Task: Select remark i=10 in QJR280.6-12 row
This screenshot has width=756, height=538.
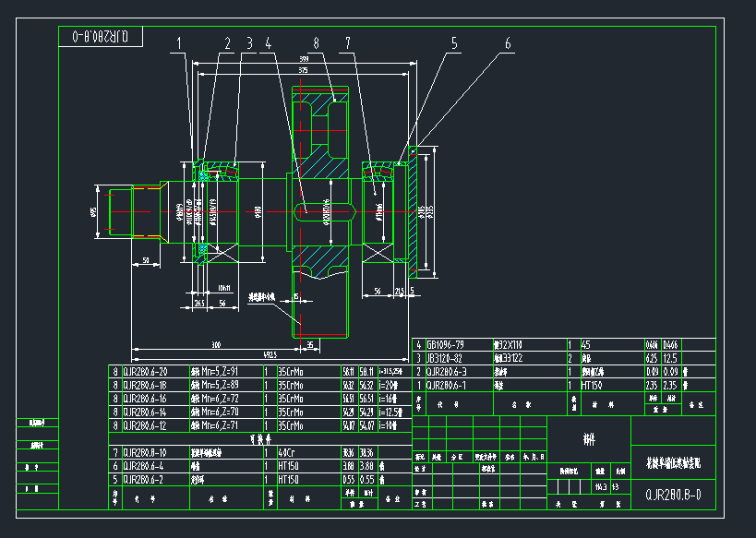Action: tap(389, 425)
